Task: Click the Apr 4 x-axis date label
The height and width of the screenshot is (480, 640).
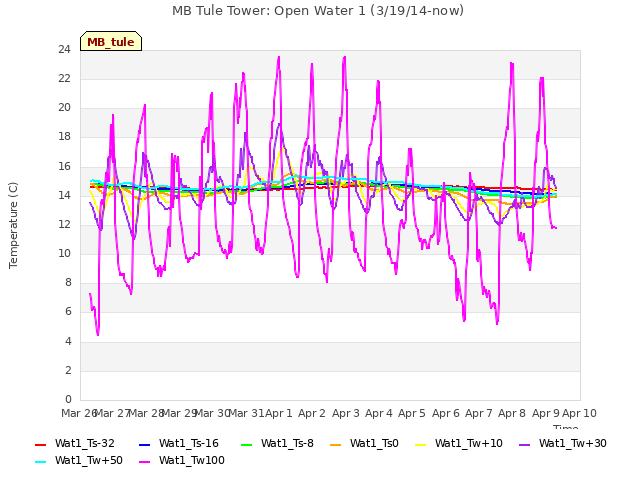Action: (x=379, y=413)
